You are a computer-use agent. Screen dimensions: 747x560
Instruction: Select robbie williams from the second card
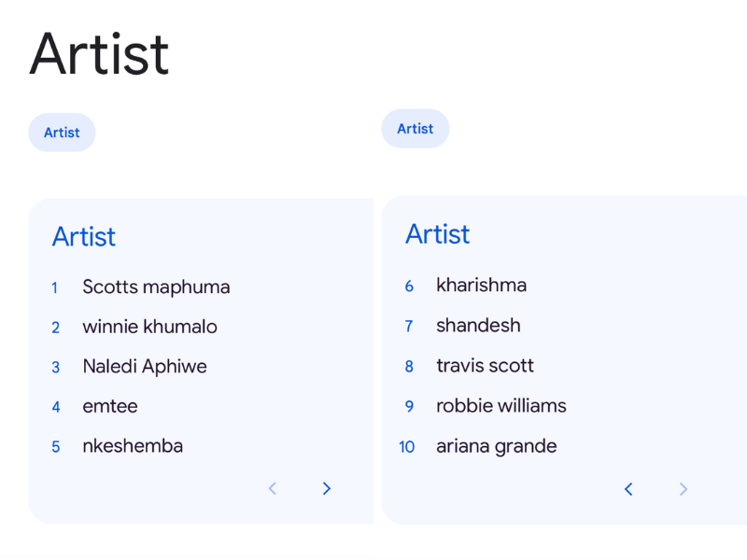[x=501, y=405]
